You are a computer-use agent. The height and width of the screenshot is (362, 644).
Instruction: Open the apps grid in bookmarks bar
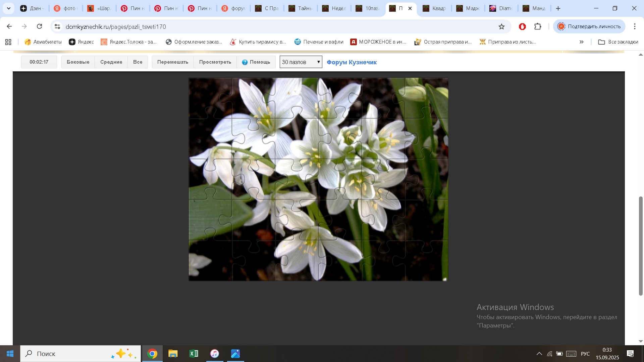8,42
